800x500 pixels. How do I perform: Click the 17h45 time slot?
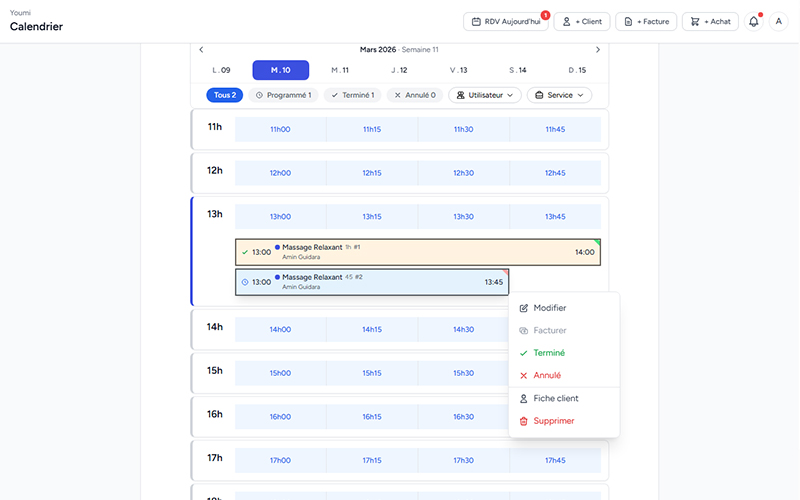point(555,460)
